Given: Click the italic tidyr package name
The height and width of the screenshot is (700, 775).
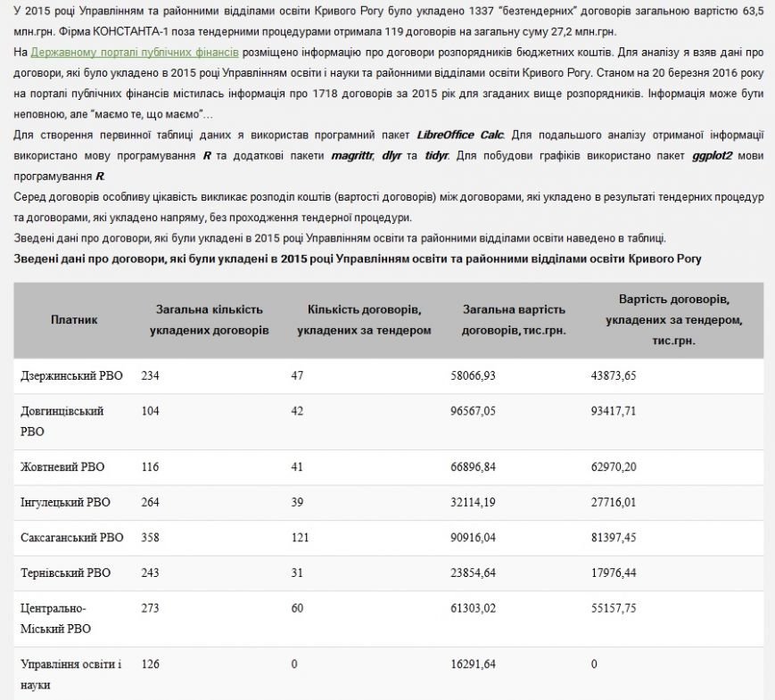Looking at the screenshot, I should (436, 156).
